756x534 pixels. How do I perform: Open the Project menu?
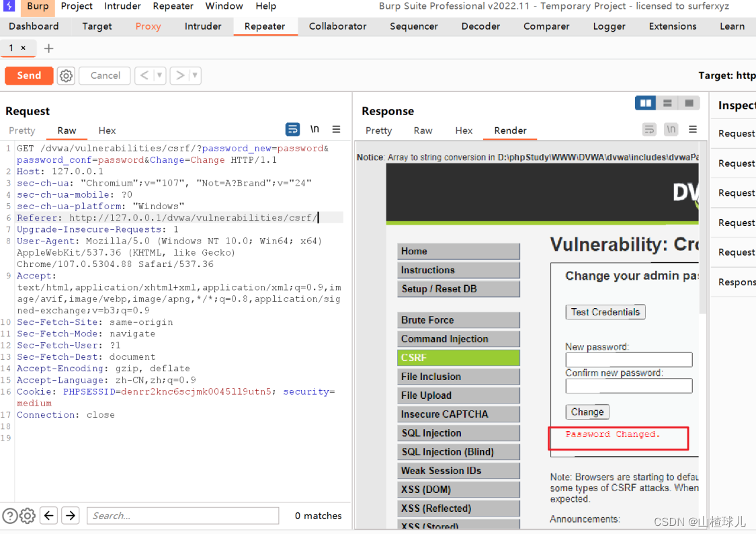click(77, 6)
